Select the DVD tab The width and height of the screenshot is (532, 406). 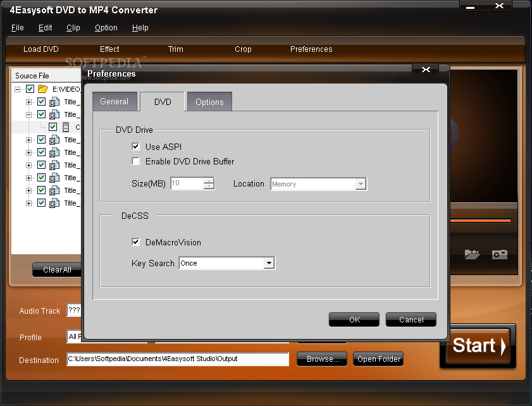tap(163, 102)
